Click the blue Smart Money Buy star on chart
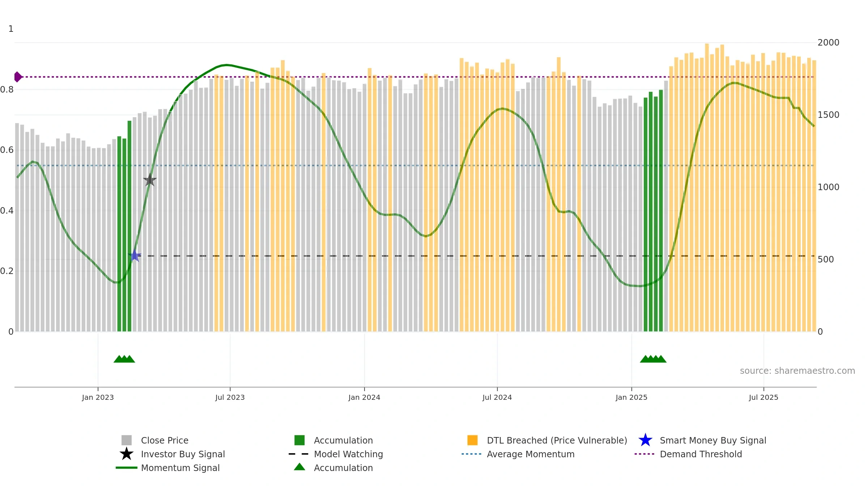 tap(135, 256)
